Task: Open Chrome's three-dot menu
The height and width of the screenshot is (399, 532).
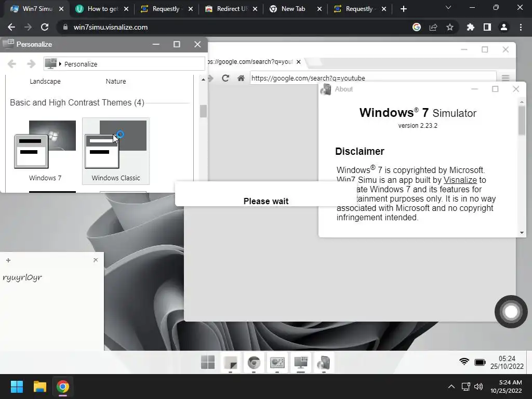Action: click(x=521, y=27)
